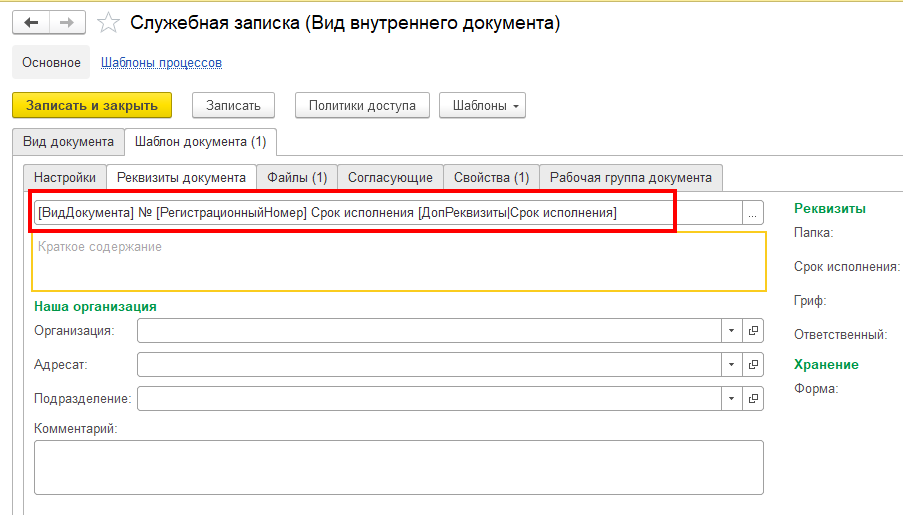
Task: Open the Шаблоны процессов link
Action: click(x=161, y=62)
